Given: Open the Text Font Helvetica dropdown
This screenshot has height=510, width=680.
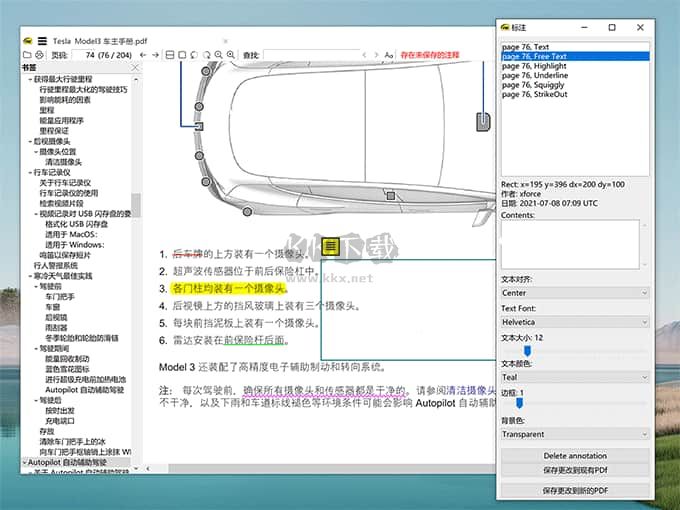Looking at the screenshot, I should point(575,322).
